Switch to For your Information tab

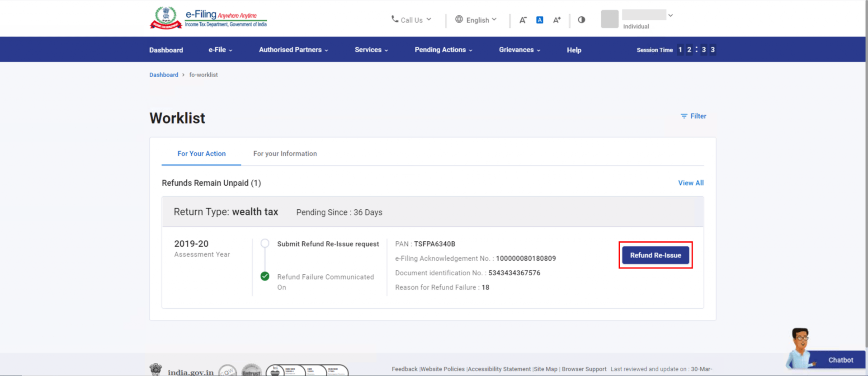(x=285, y=154)
